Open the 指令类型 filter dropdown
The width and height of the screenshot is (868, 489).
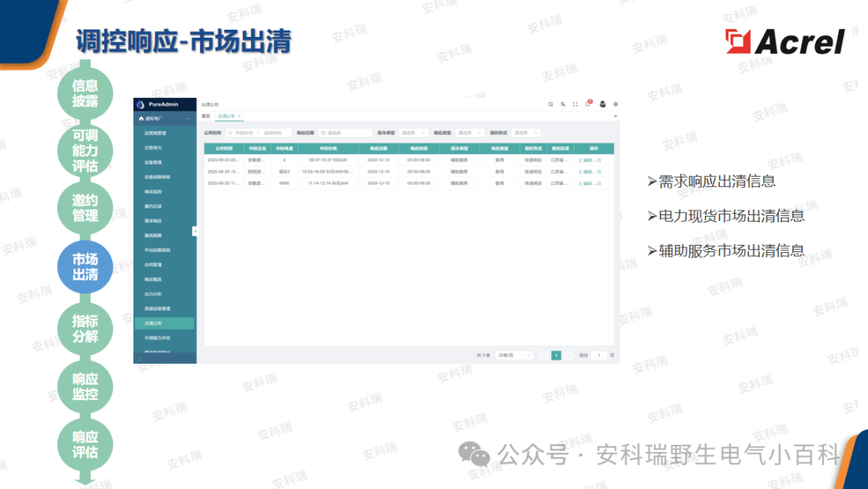(414, 132)
